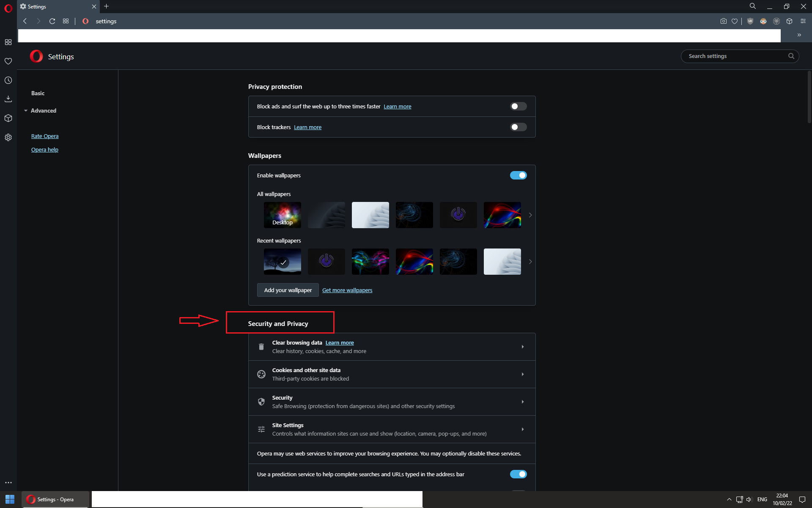Show hidden tray icons chevron
Viewport: 812px width, 508px height.
(729, 500)
